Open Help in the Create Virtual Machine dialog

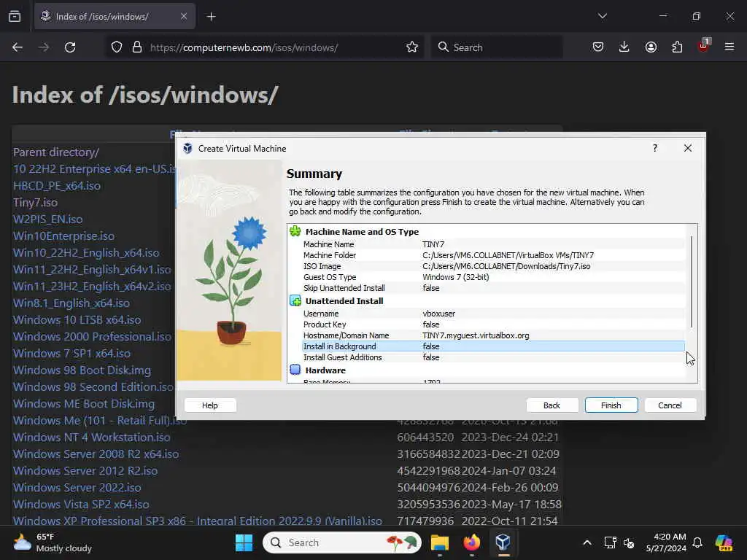click(x=209, y=405)
